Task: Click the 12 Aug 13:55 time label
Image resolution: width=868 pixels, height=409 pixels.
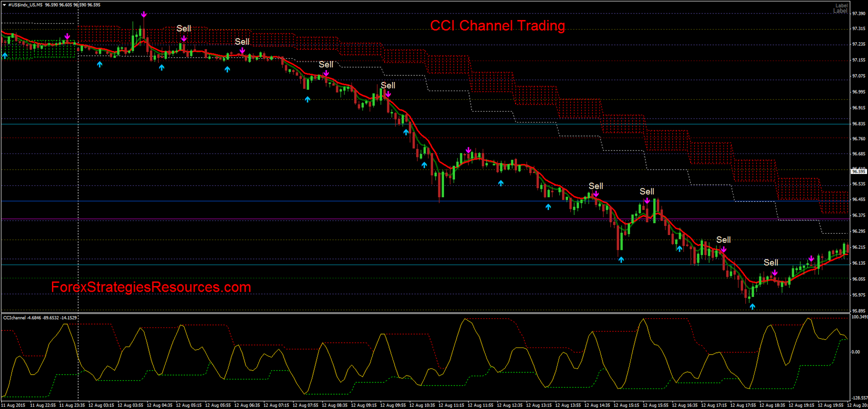Action: tap(568, 405)
